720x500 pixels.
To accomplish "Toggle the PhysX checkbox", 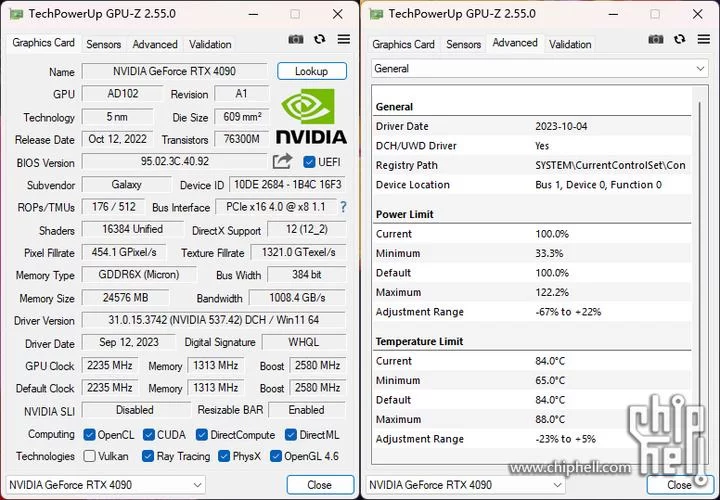I will click(224, 456).
